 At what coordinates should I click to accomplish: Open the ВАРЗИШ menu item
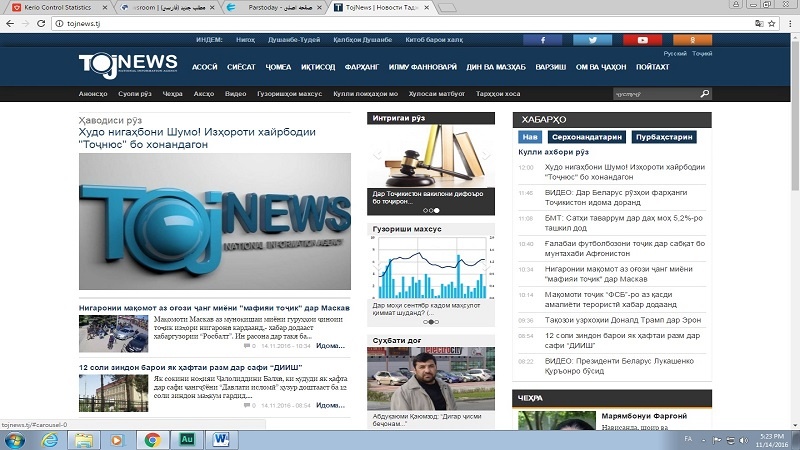551,67
